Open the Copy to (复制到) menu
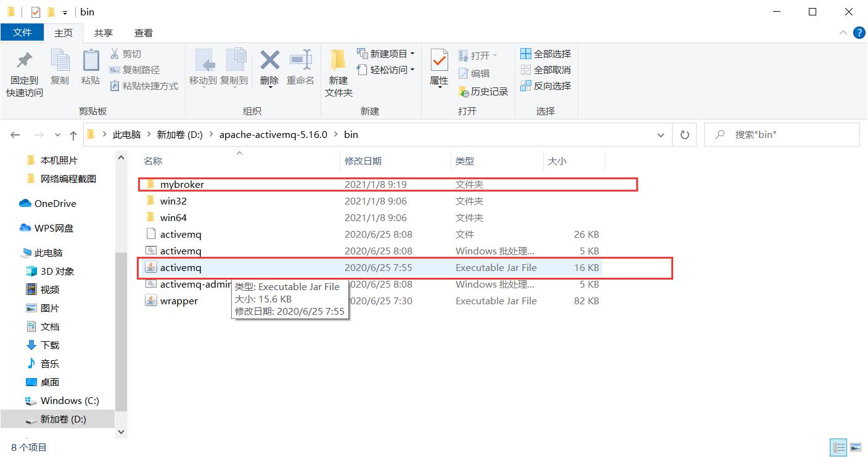The image size is (868, 457). (234, 68)
